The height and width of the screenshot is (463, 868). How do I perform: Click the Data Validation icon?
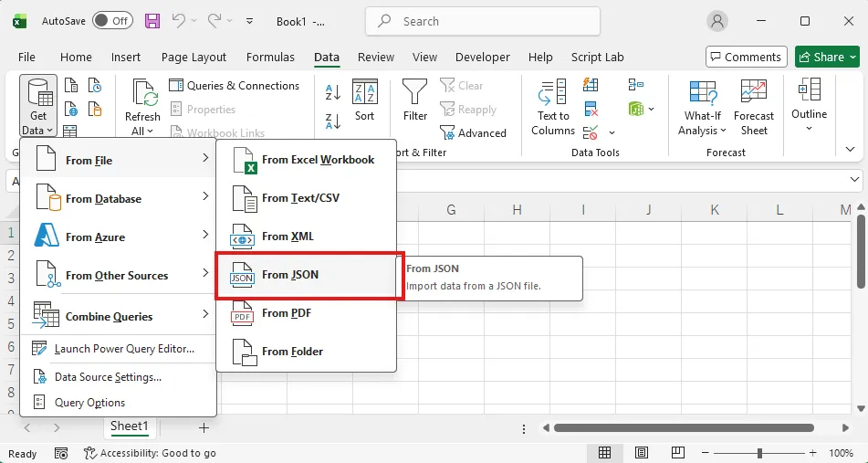tap(591, 132)
